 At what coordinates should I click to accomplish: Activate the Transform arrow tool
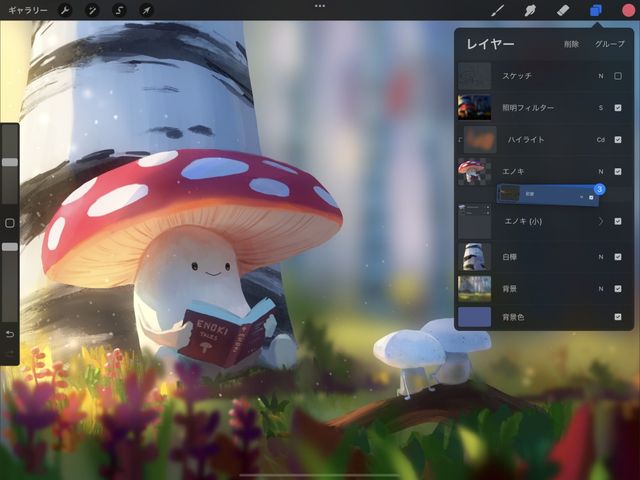coord(147,10)
